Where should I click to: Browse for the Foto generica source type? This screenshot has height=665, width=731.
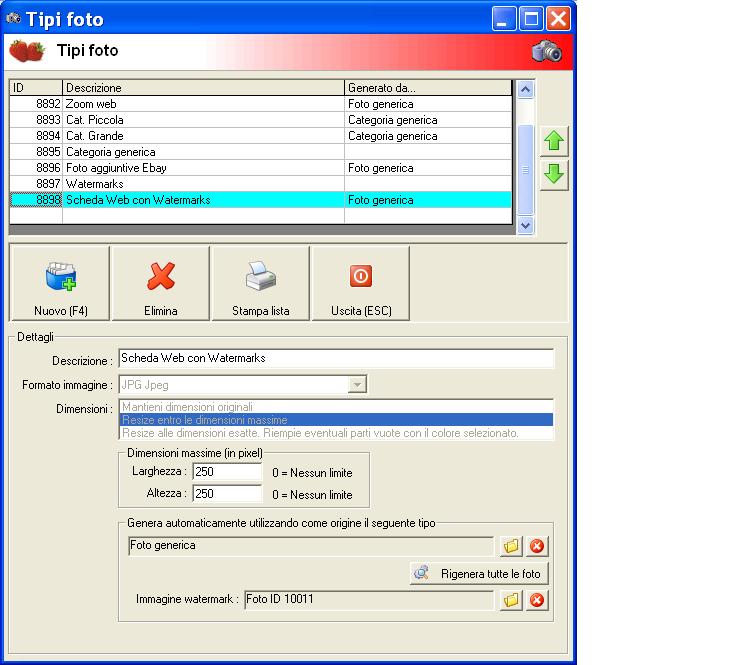[x=511, y=546]
